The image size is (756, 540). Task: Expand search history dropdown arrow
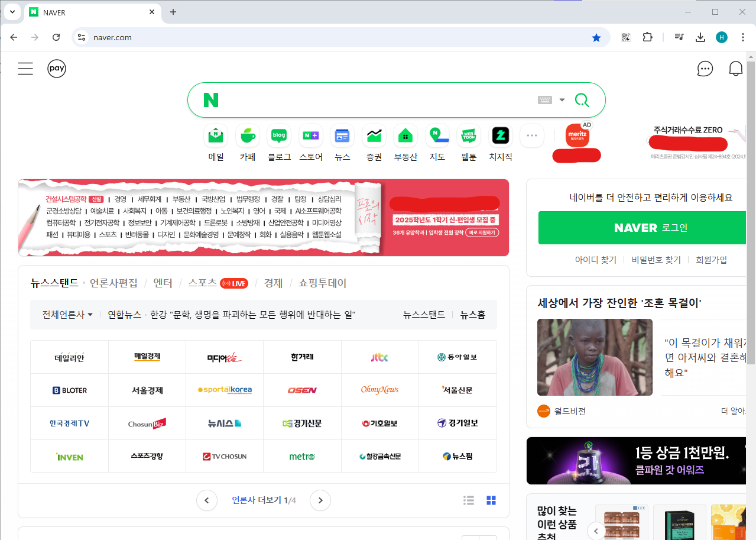pos(562,100)
